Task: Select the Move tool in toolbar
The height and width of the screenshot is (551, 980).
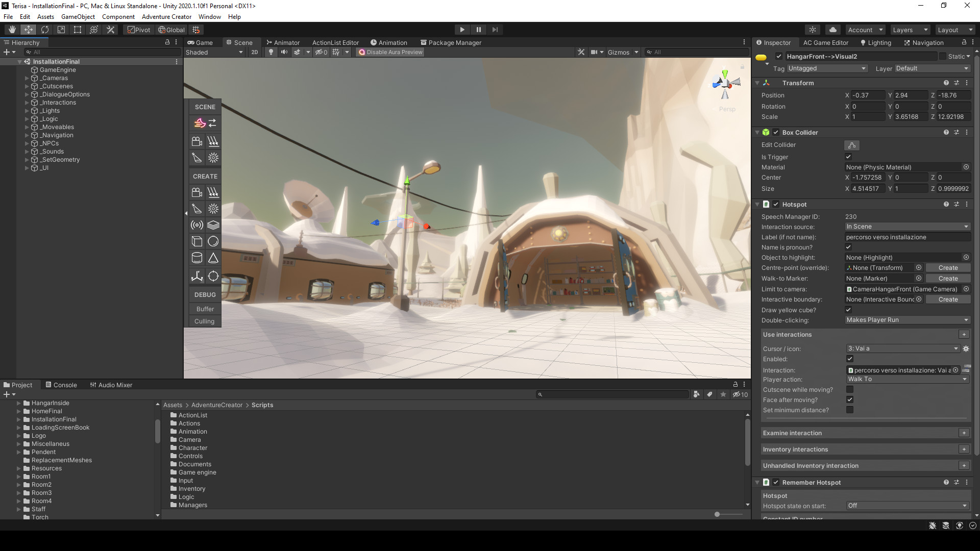Action: point(29,30)
